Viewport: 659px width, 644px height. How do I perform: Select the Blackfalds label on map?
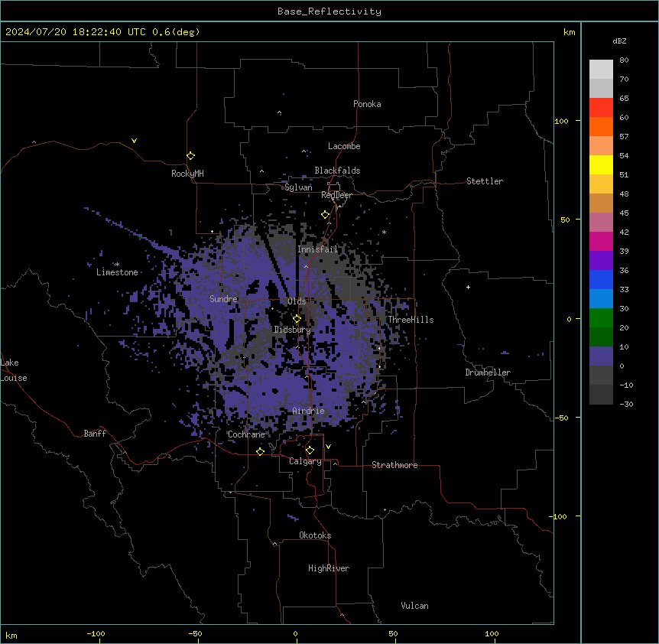pos(337,171)
